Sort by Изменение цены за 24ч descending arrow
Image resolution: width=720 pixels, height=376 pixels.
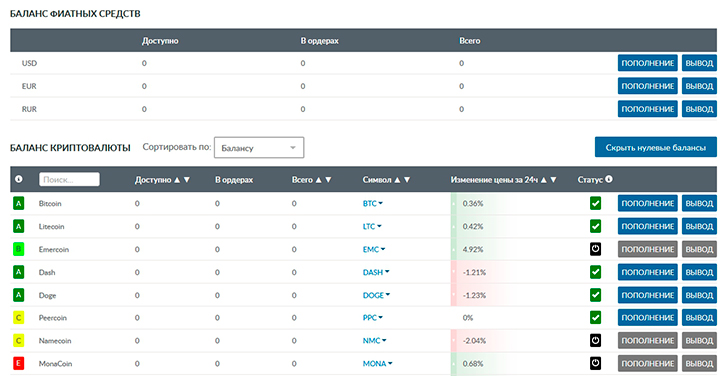pos(553,180)
